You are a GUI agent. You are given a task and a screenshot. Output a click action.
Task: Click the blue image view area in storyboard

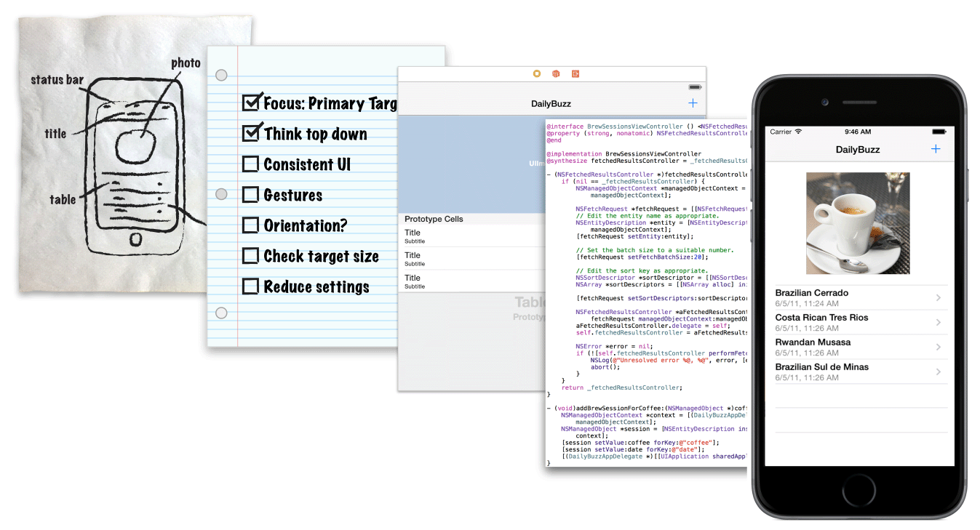471,164
